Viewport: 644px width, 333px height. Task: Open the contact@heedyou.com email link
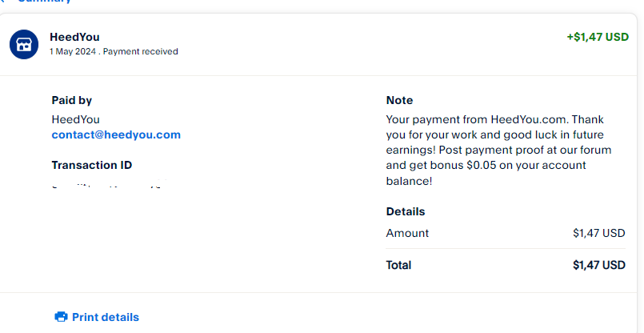coord(116,134)
